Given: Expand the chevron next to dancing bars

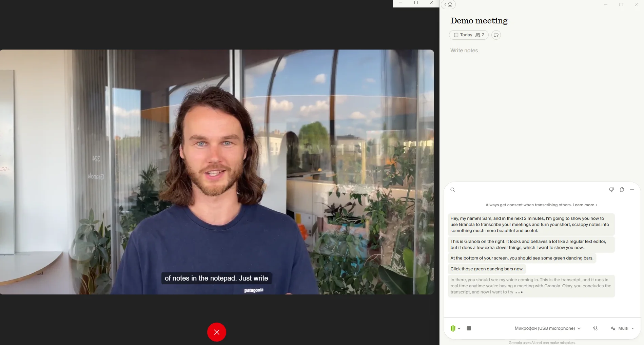Looking at the screenshot, I should (459, 328).
